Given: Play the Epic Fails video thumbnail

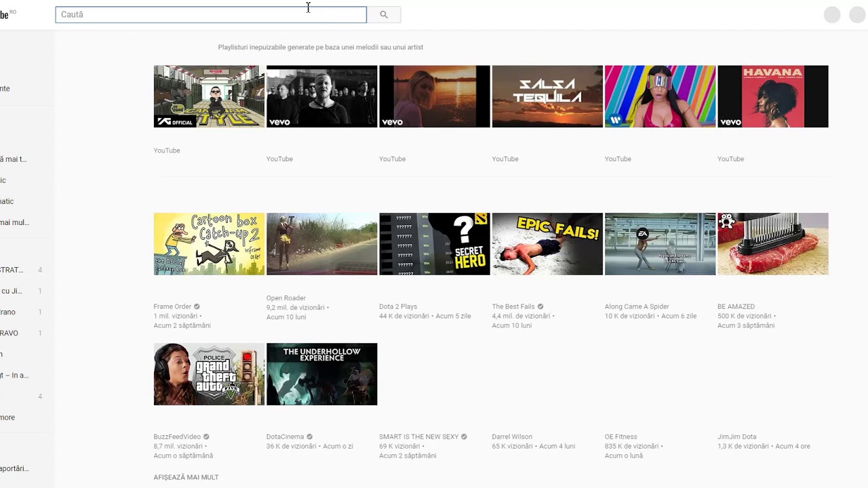Looking at the screenshot, I should tap(547, 244).
